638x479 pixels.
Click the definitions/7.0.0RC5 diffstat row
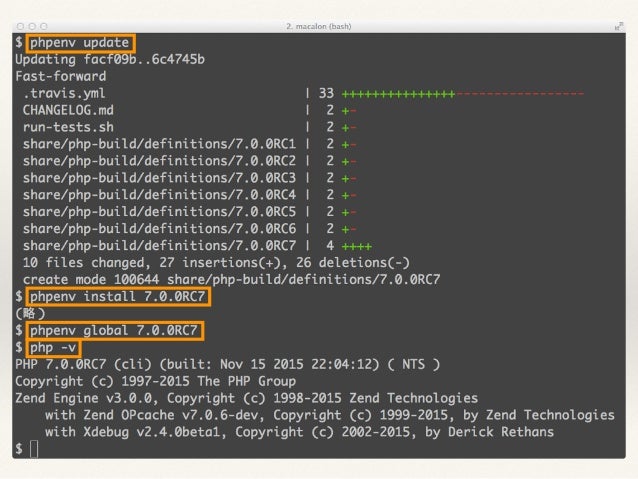[x=190, y=212]
